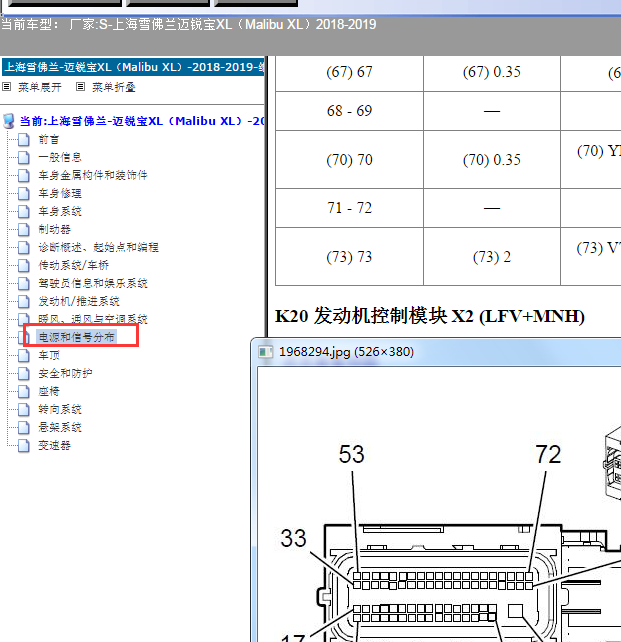This screenshot has width=621, height=642.
Task: Open the 制动器 section
Action: (x=54, y=230)
